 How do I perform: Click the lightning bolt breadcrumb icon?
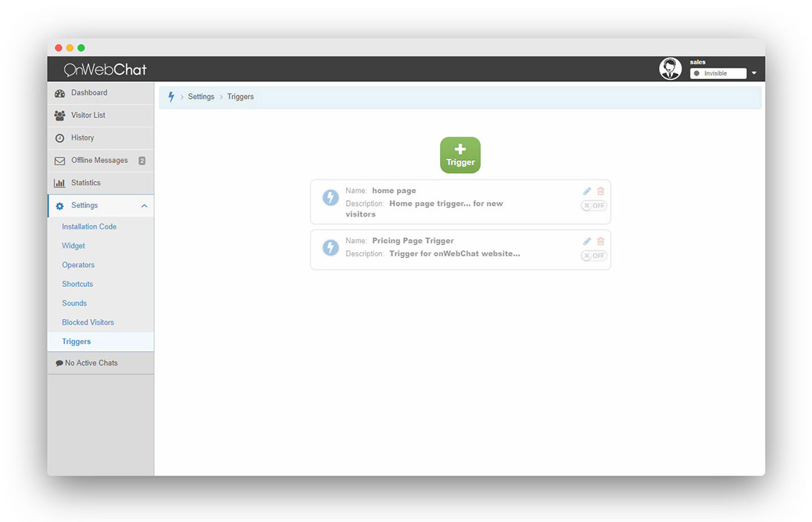point(171,96)
